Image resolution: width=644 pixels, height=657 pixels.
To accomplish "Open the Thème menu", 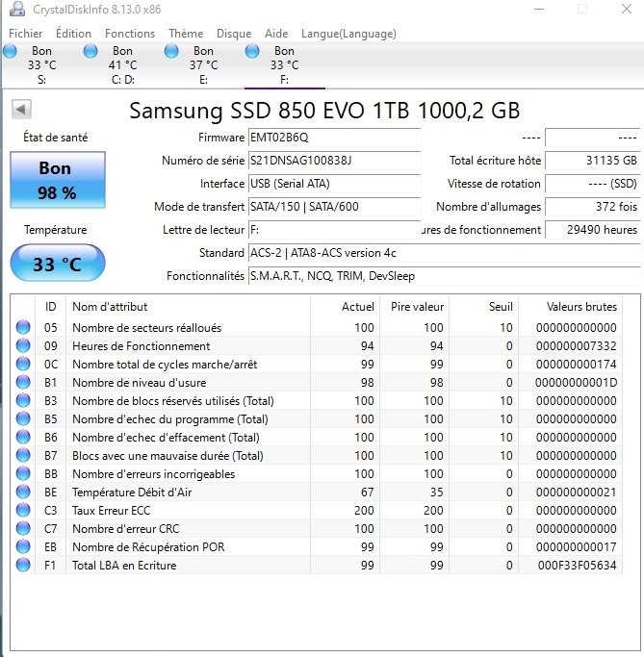I will point(186,33).
